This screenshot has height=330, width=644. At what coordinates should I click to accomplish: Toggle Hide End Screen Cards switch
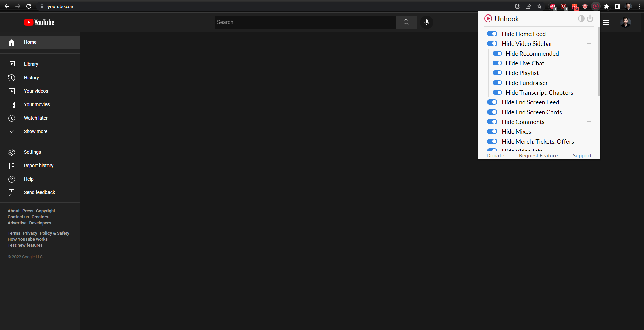pyautogui.click(x=492, y=112)
